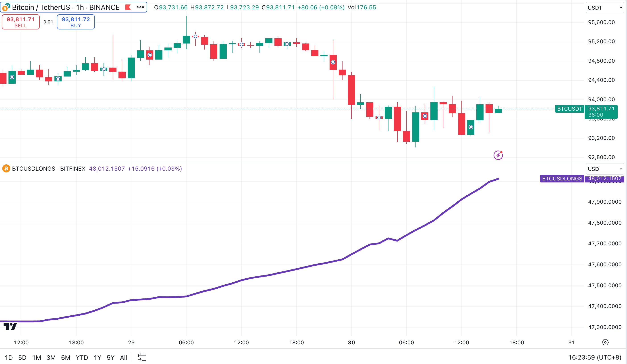Switch to the 5Y time range
The width and height of the screenshot is (627, 364).
110,358
